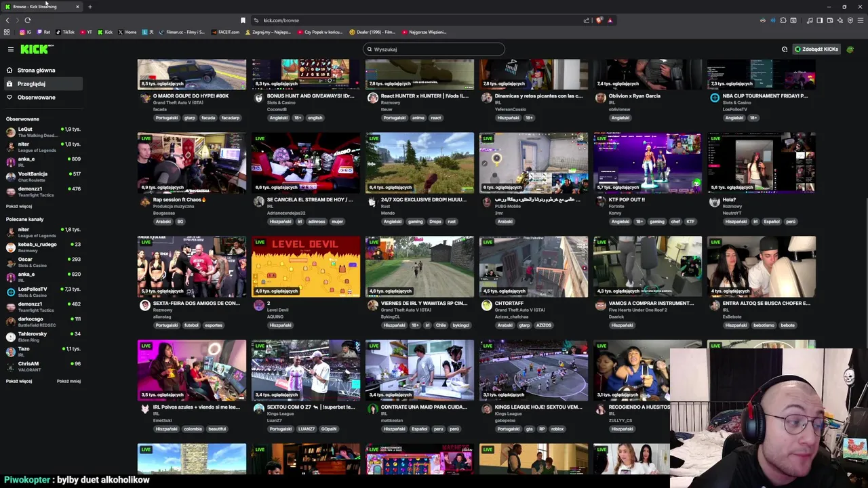Expand Pokaż więcej under Obserwowane
Image resolution: width=868 pixels, height=488 pixels.
pyautogui.click(x=19, y=206)
